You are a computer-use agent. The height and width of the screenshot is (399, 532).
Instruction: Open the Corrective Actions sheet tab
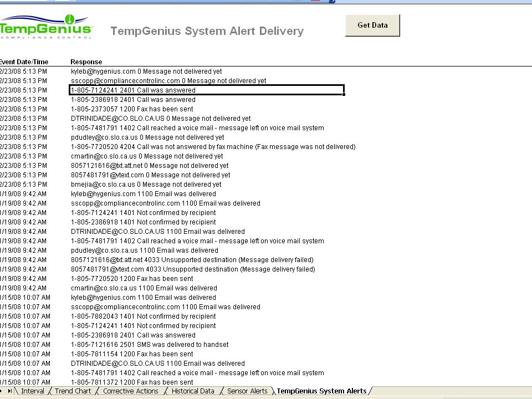[x=131, y=391]
